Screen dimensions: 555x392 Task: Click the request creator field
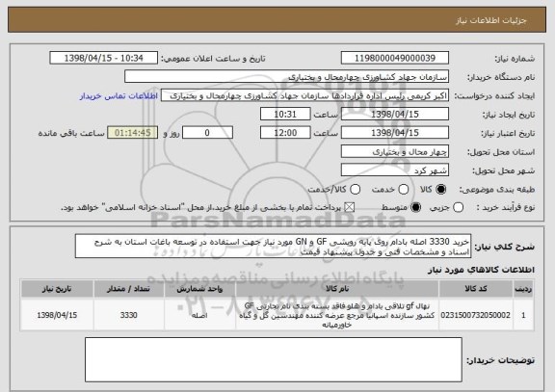click(304, 95)
